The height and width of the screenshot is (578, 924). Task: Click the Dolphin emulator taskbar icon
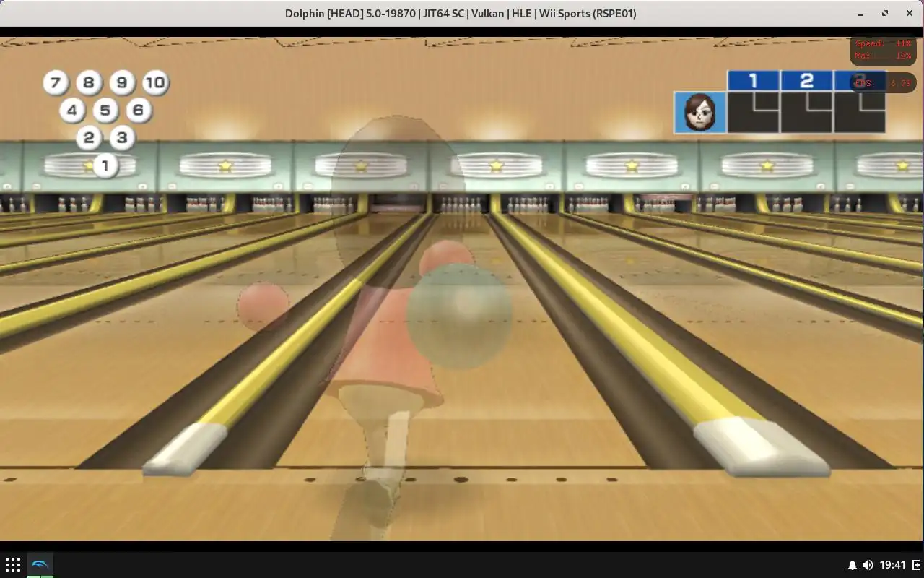coord(40,564)
